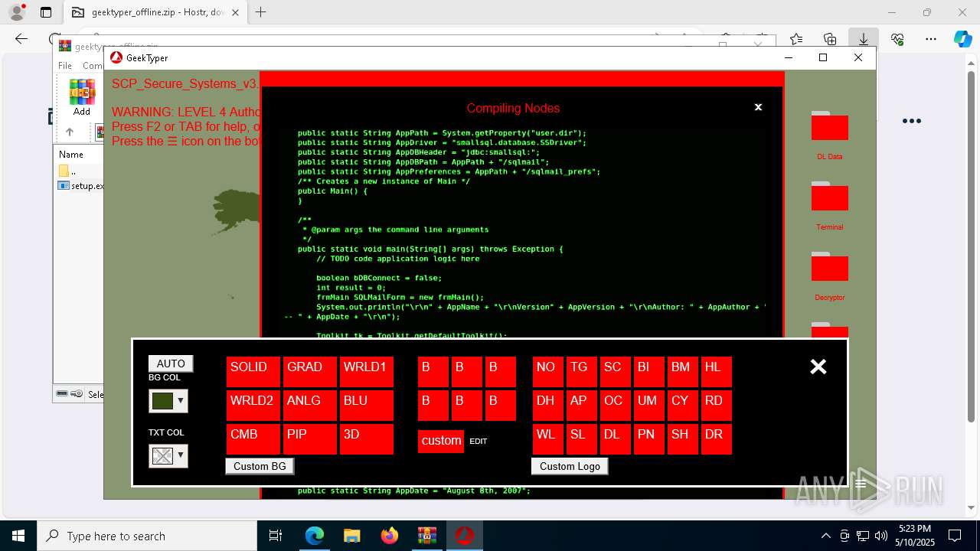Select the PN logo option
The height and width of the screenshot is (551, 980).
coord(649,439)
